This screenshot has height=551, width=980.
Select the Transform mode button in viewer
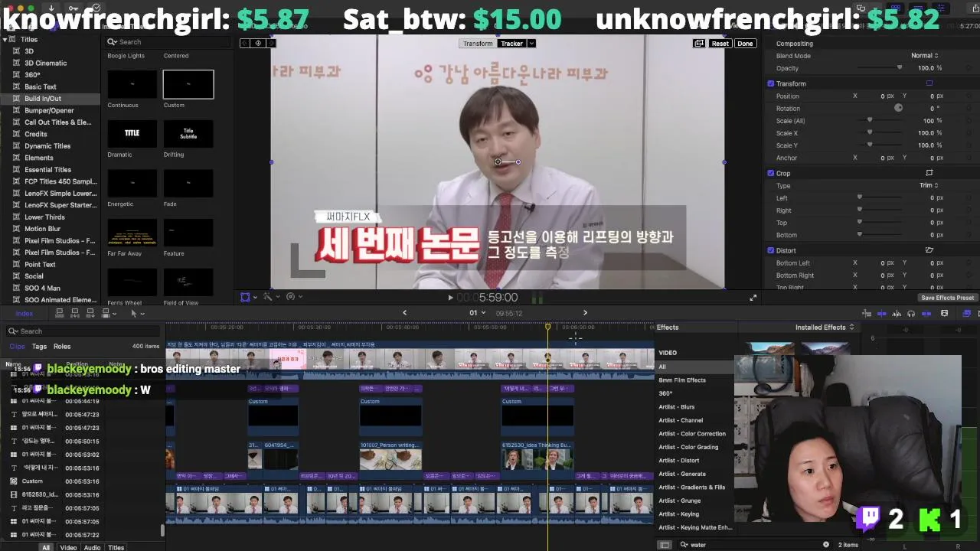(x=478, y=44)
